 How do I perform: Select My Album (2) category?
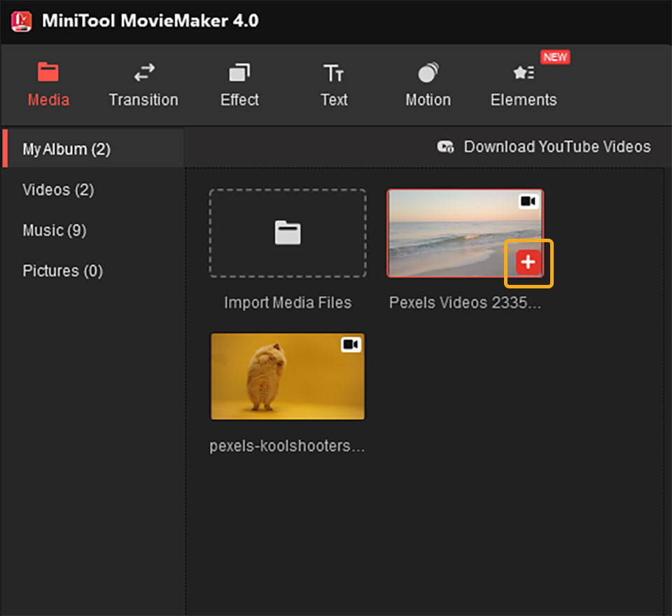pyautogui.click(x=93, y=149)
